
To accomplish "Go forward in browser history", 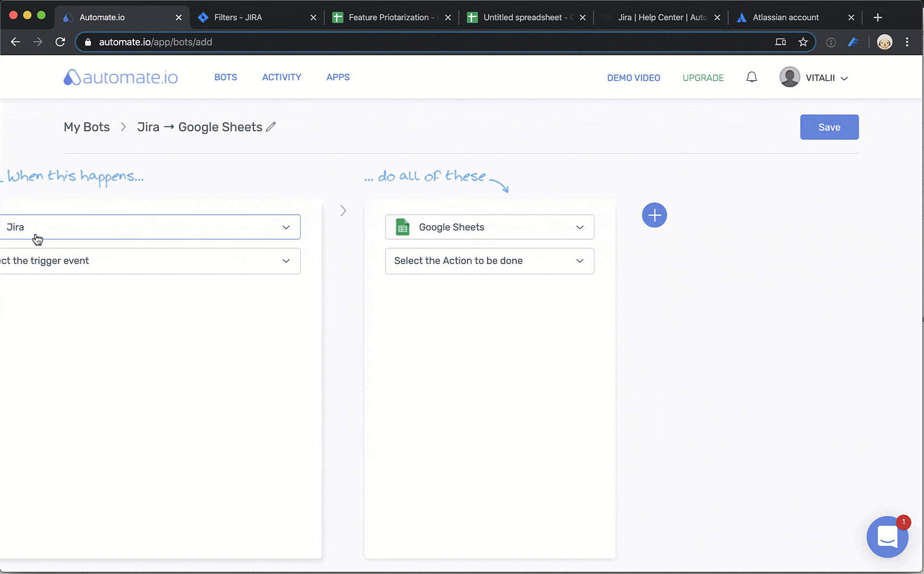I will [38, 42].
